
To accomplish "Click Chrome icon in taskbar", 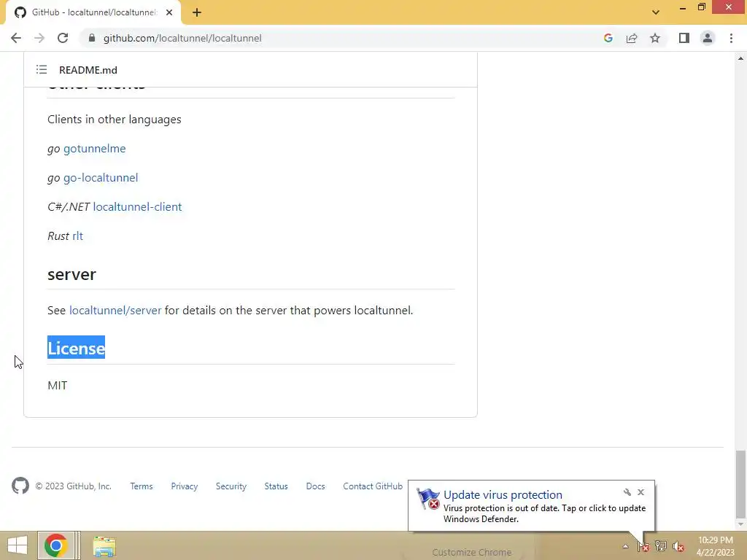I will pyautogui.click(x=55, y=545).
